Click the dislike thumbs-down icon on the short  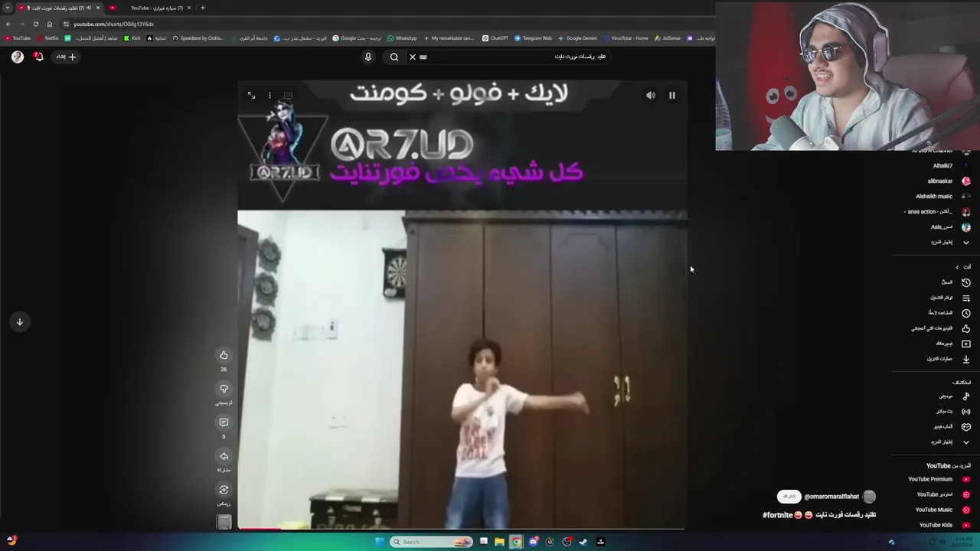[224, 389]
